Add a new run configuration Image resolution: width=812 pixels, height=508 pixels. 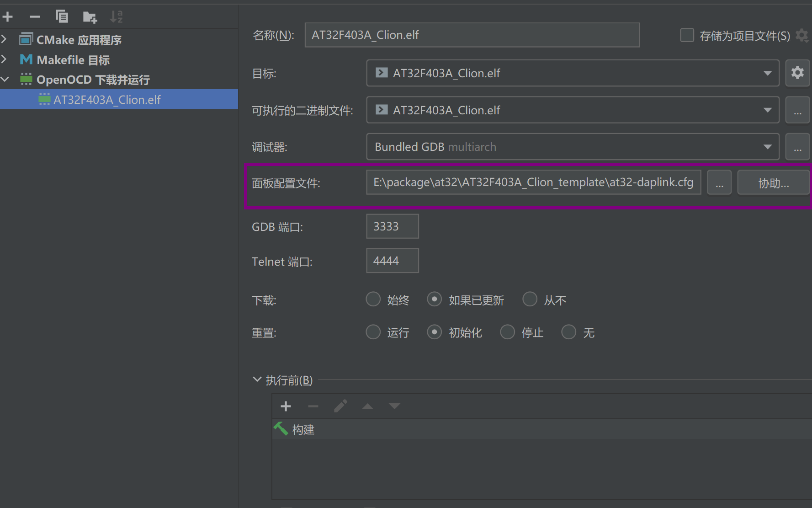[x=8, y=17]
